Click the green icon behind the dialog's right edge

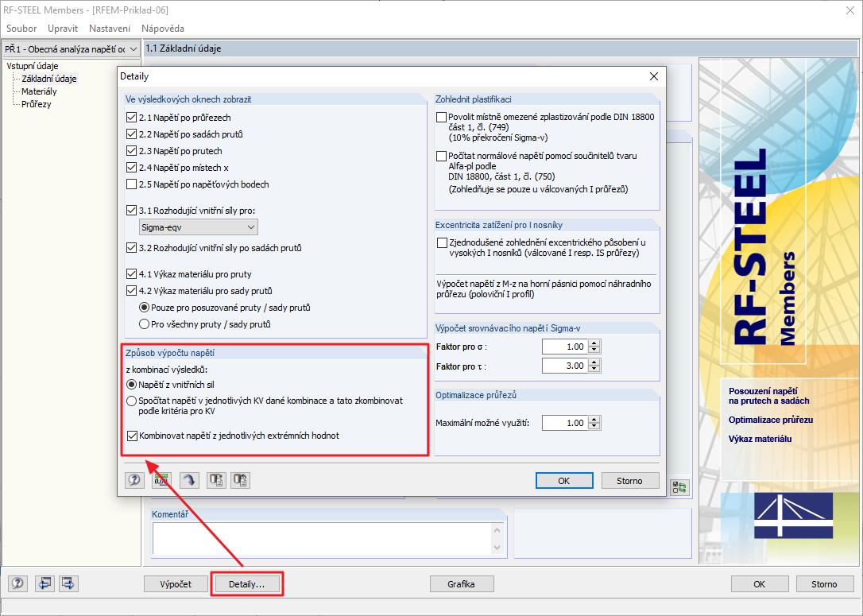679,487
